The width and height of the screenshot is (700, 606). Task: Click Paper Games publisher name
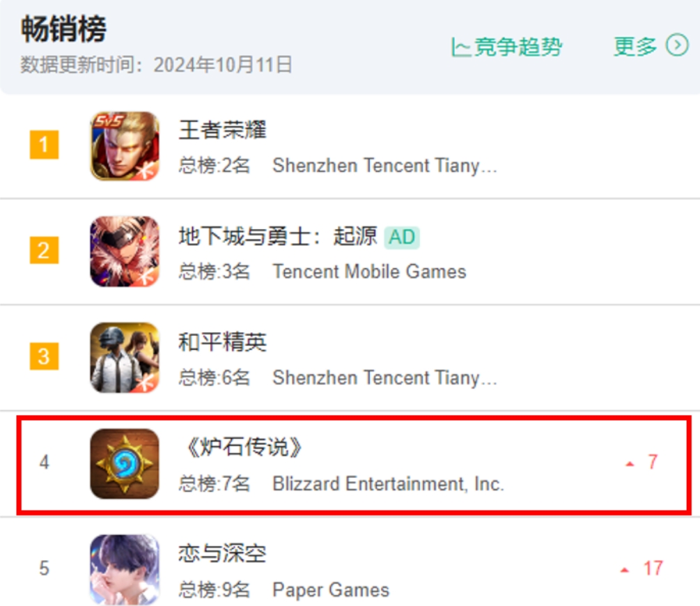(331, 590)
